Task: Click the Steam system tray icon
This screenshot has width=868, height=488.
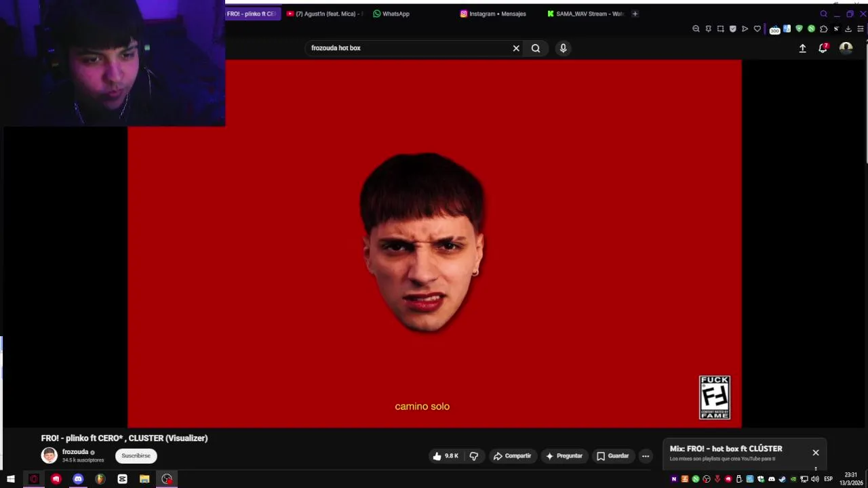Action: 783,479
